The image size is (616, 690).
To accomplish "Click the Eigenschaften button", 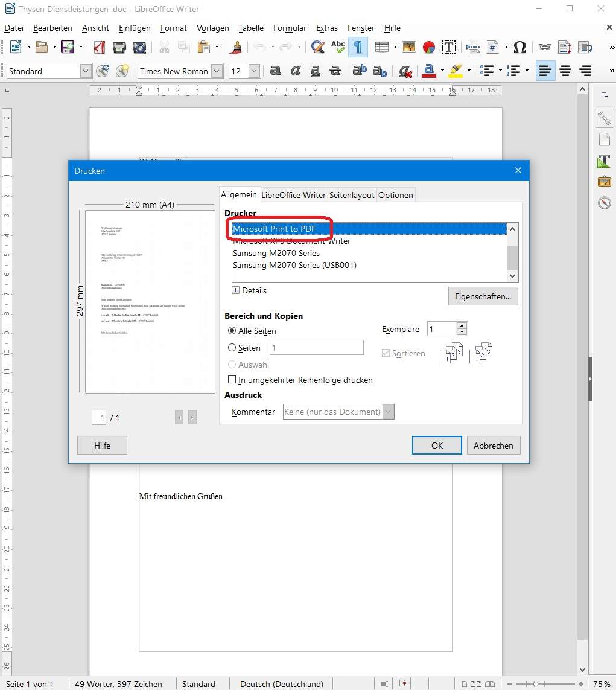I will pos(483,296).
